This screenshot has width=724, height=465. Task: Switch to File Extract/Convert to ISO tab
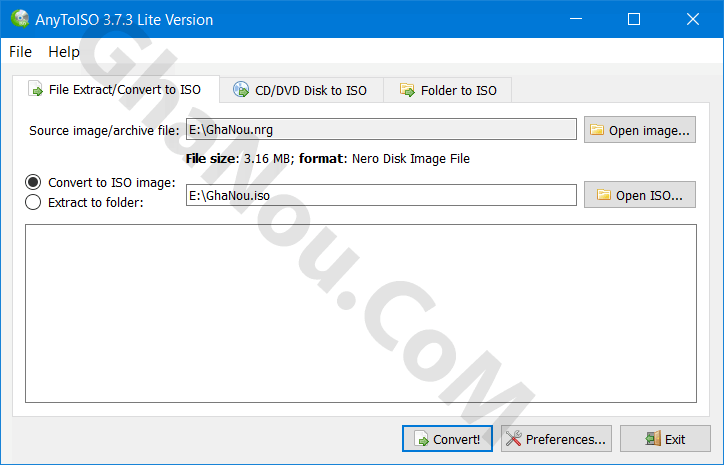pos(116,90)
